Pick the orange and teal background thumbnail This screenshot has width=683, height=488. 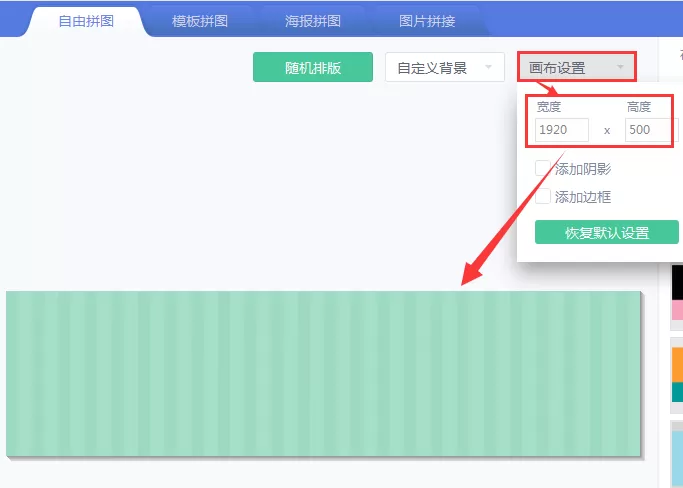point(677,375)
